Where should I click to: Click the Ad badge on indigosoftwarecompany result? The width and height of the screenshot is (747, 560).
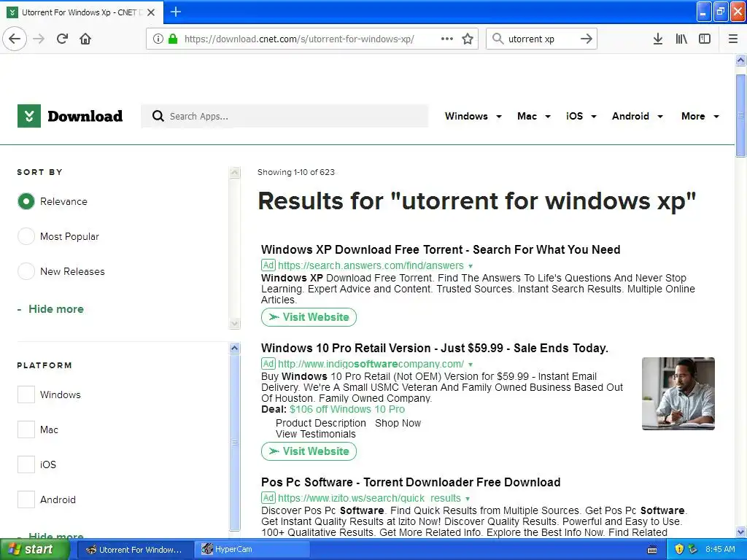pos(268,363)
